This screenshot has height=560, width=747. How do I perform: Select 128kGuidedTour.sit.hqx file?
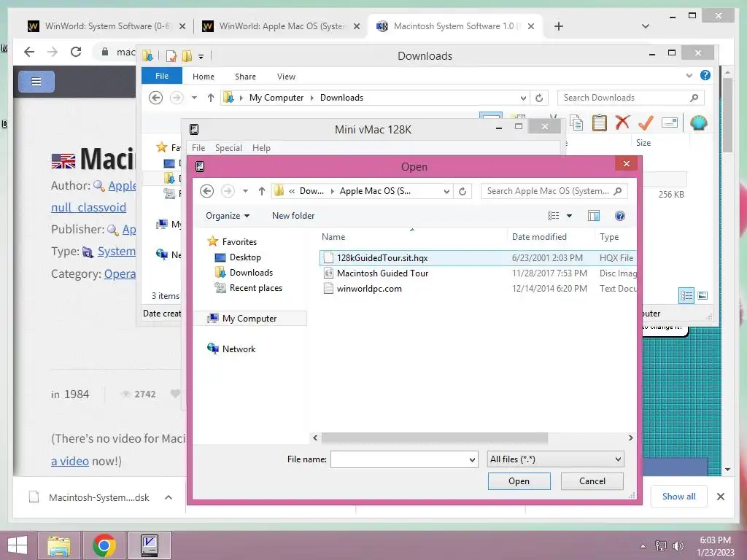[x=478, y=258]
